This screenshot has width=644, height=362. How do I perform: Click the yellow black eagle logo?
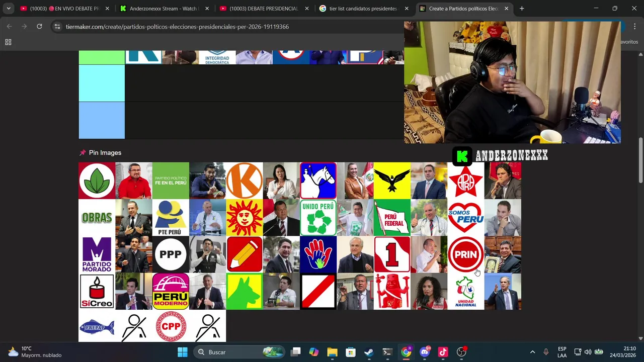pyautogui.click(x=392, y=180)
